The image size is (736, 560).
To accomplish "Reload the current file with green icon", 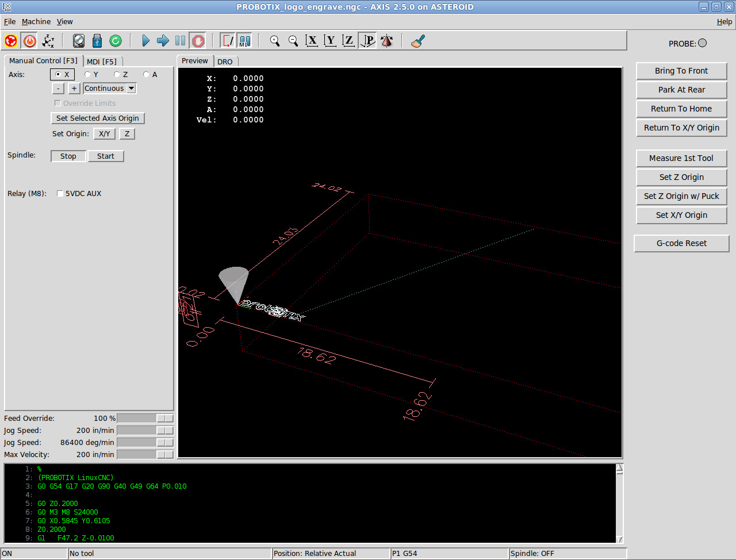I will [116, 41].
